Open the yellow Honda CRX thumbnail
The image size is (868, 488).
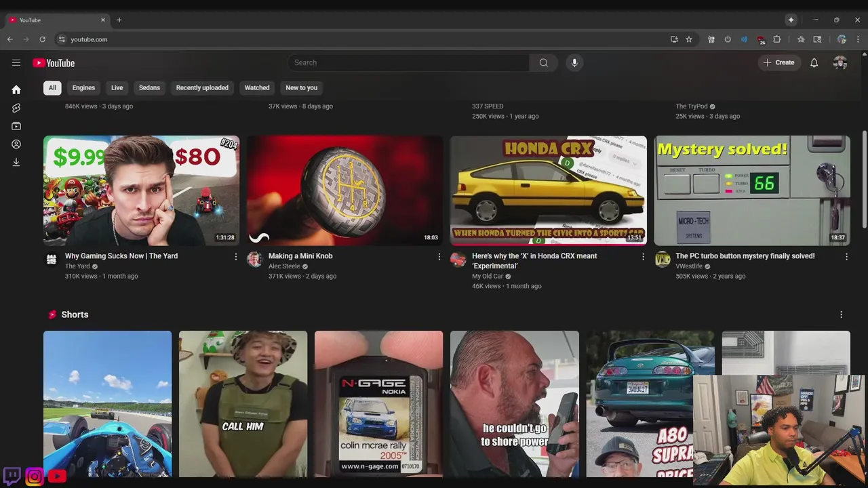tap(549, 190)
